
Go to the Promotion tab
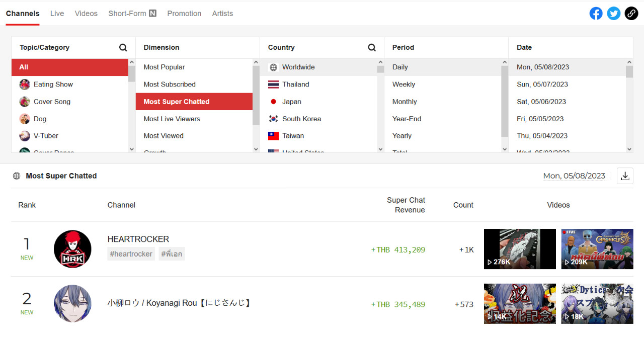coord(184,14)
